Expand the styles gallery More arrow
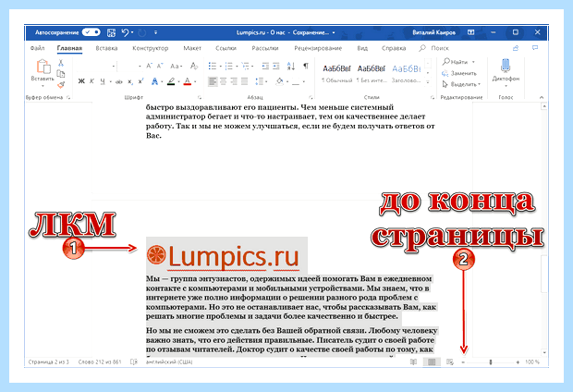Image resolution: width=573 pixels, height=392 pixels. click(428, 82)
